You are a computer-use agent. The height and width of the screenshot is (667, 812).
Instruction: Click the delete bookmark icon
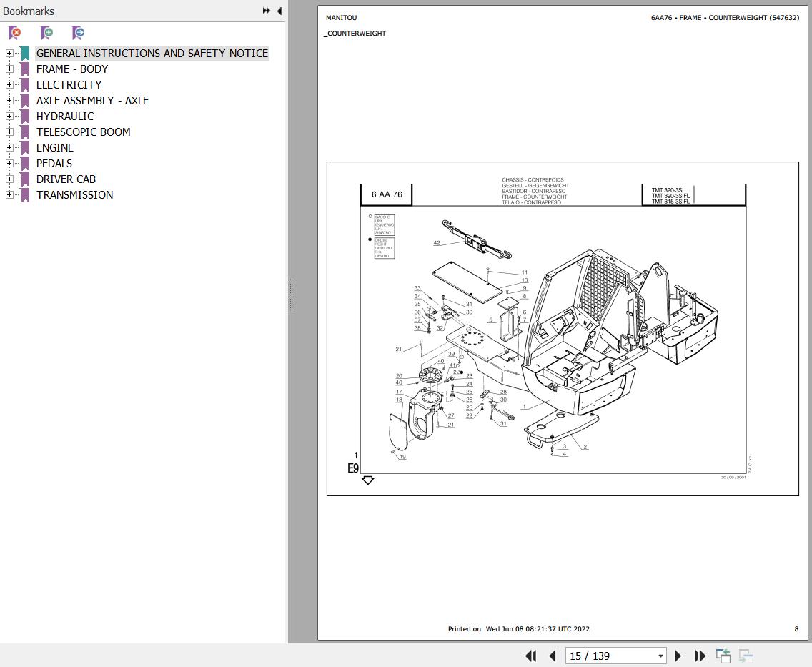[x=14, y=33]
